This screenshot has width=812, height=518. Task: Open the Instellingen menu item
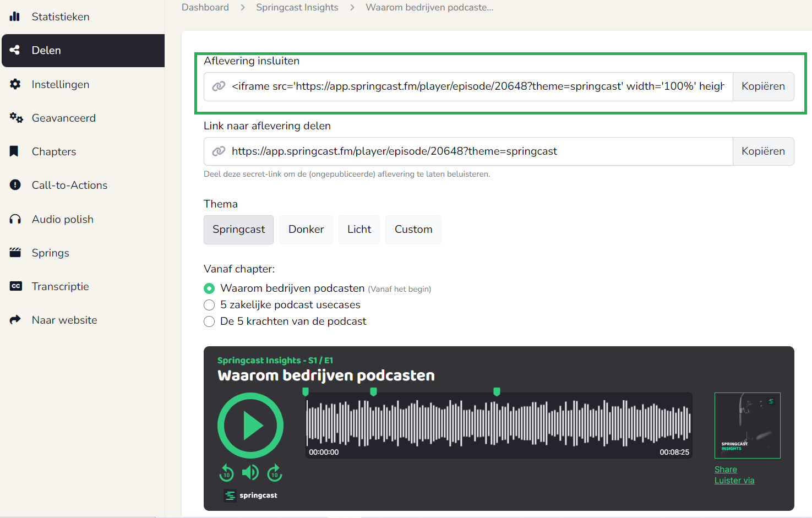(x=61, y=84)
